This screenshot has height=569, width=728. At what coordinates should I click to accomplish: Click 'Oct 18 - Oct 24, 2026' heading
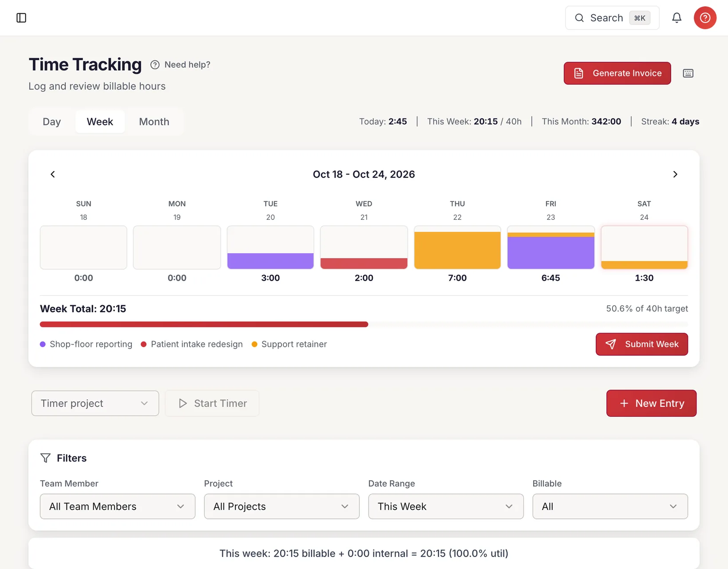click(364, 174)
